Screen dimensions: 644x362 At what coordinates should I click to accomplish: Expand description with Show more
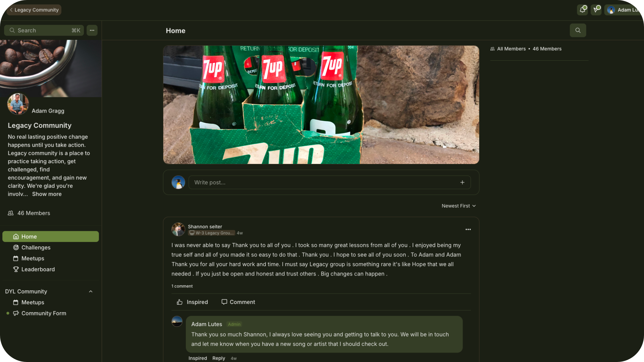pyautogui.click(x=47, y=194)
